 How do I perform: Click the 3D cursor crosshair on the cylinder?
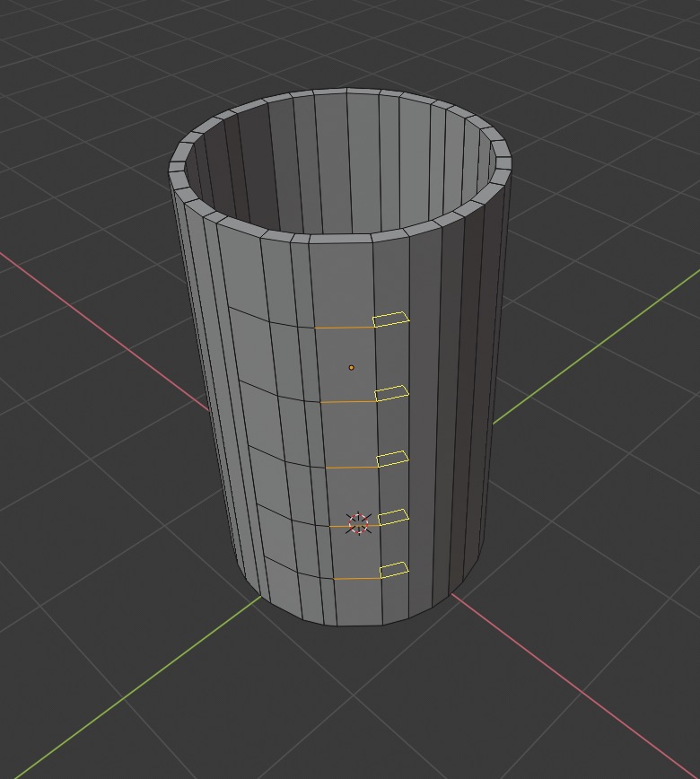pos(359,523)
